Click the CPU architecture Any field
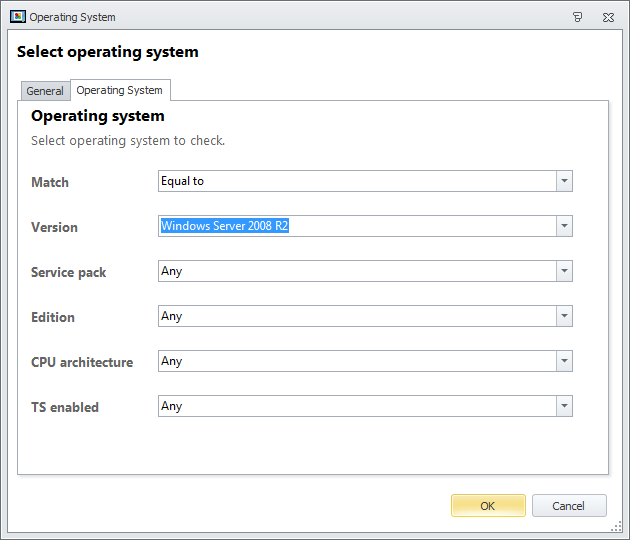This screenshot has width=630, height=540. tap(357, 361)
